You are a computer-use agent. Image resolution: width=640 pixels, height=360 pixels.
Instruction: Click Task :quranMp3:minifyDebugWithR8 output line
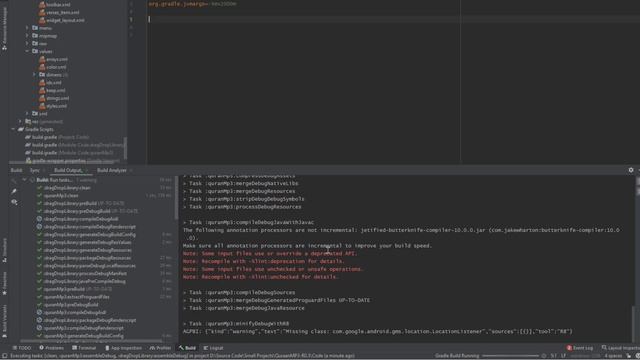point(236,324)
